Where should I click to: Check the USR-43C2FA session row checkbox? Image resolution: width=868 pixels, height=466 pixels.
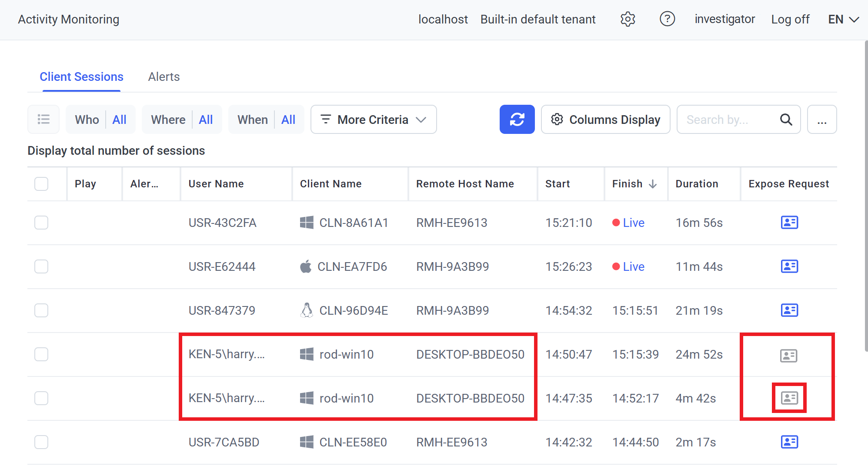tap(41, 223)
